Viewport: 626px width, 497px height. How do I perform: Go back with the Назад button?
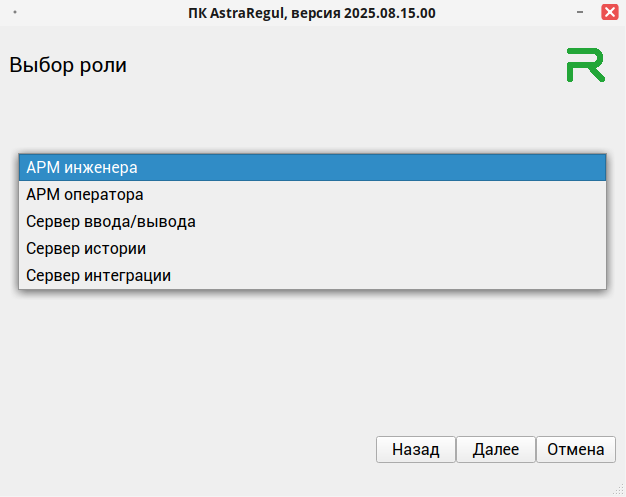pos(415,450)
